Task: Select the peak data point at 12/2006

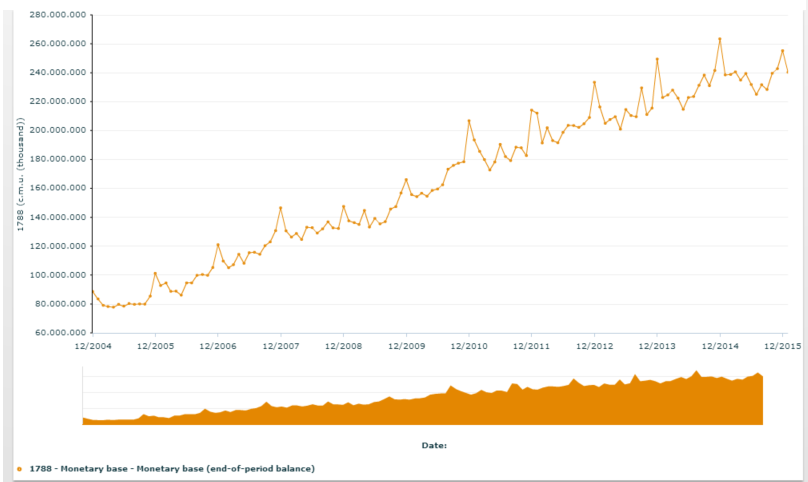Action: tap(218, 244)
